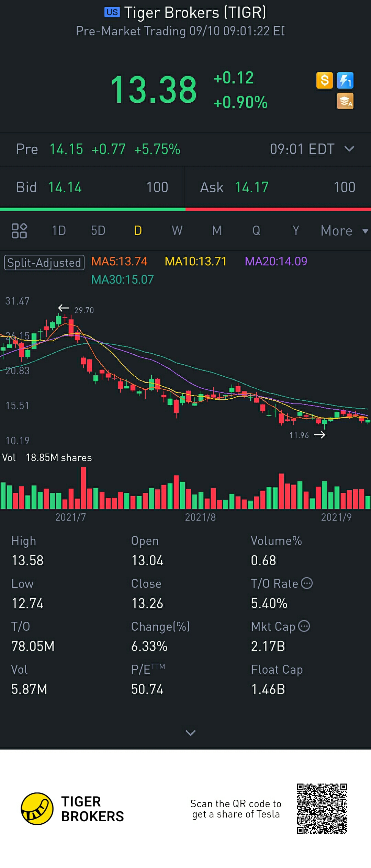Tap the T/O Rate 5.40% value
The image size is (371, 868).
pos(269,603)
